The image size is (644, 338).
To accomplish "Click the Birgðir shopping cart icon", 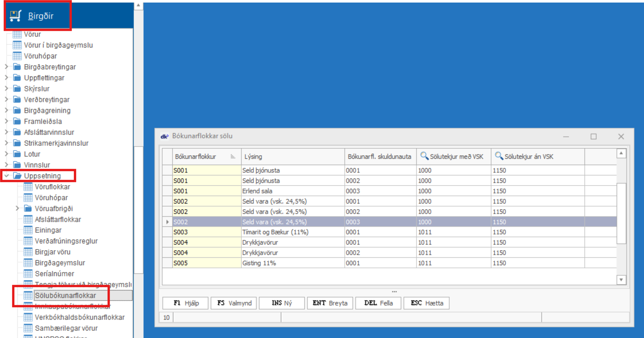I will pyautogui.click(x=15, y=16).
